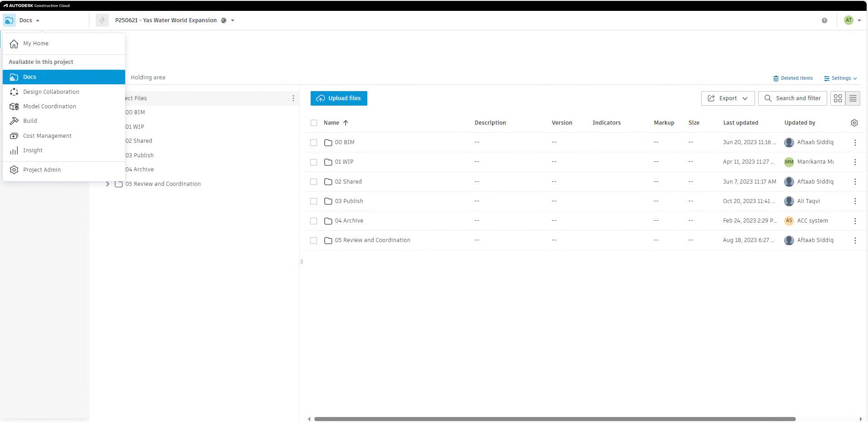Viewport: 868px width, 422px height.
Task: Switch to list view
Action: click(853, 98)
